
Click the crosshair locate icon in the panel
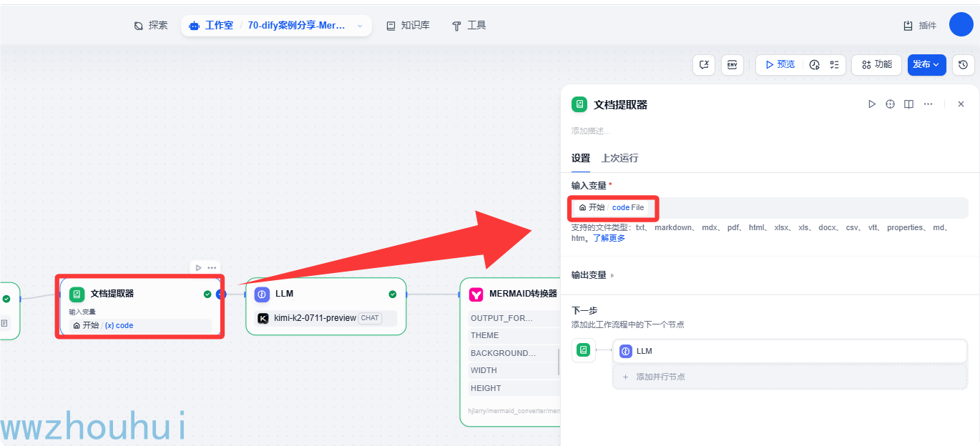point(890,104)
